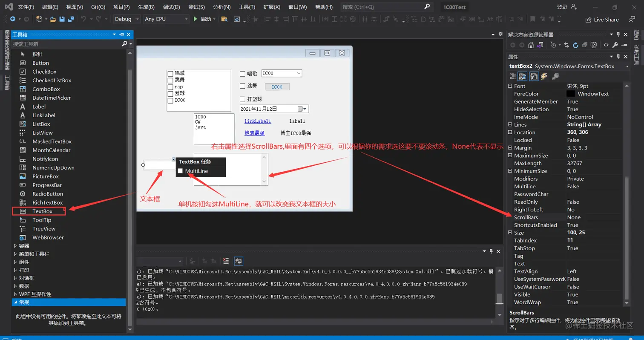This screenshot has height=340, width=644.
Task: Check the 唱歌 checkbox beside combo box
Action: pyautogui.click(x=242, y=74)
